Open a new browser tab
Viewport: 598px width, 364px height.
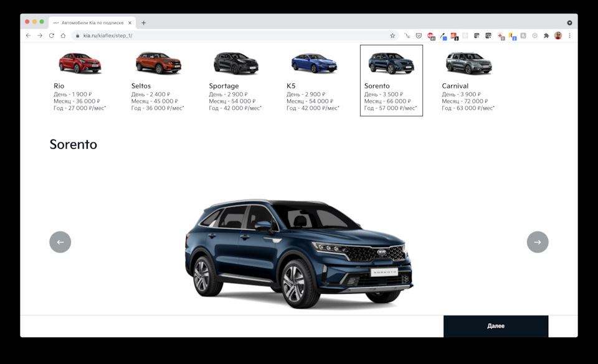(143, 23)
